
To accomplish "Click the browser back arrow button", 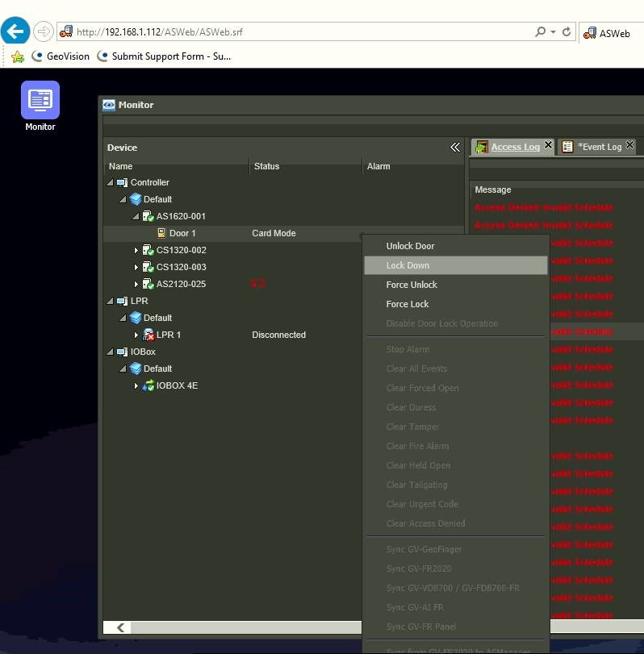I will click(x=15, y=31).
